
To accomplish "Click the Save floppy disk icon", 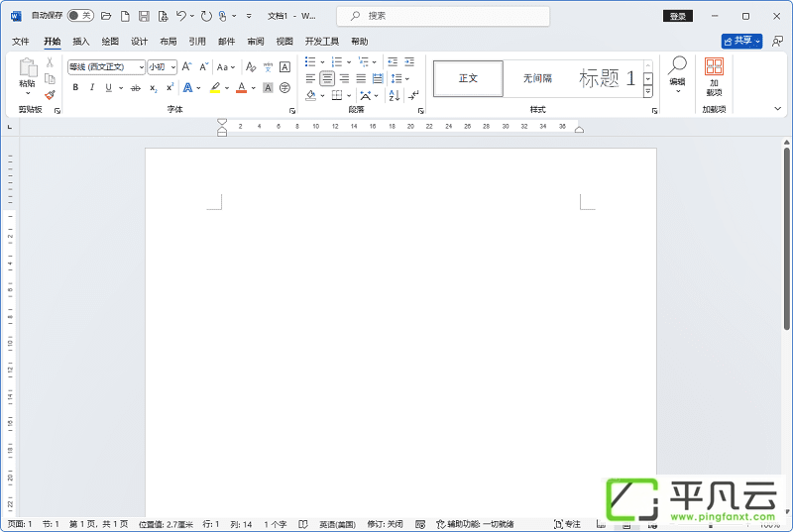I will [144, 16].
